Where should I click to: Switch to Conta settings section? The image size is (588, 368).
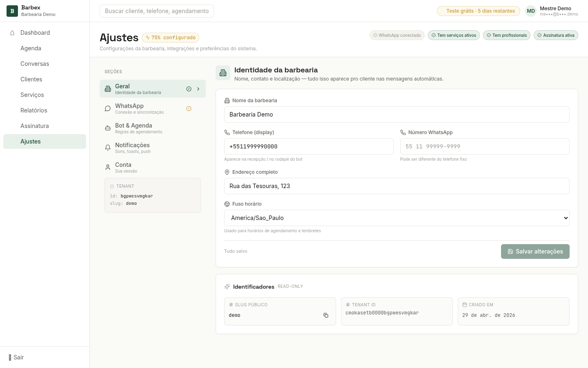[153, 167]
